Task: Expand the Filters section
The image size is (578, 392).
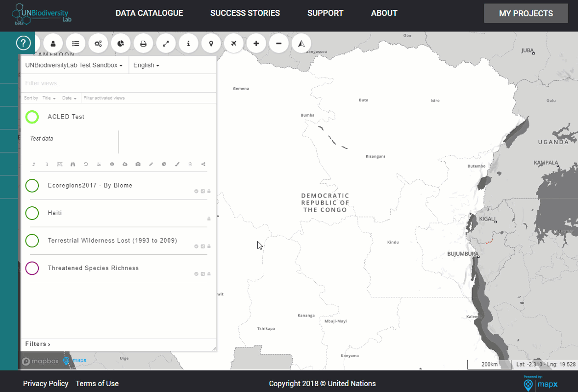Action: [x=38, y=344]
